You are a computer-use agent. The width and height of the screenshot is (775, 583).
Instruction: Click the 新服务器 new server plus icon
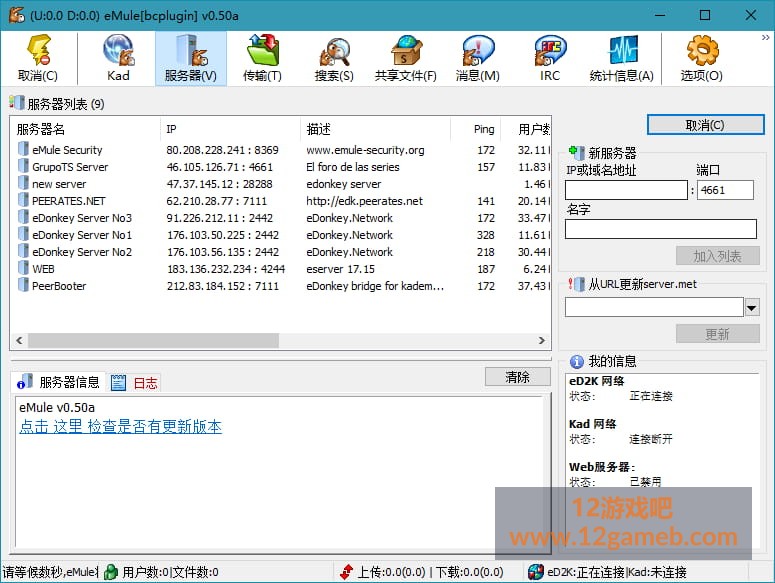tap(577, 152)
